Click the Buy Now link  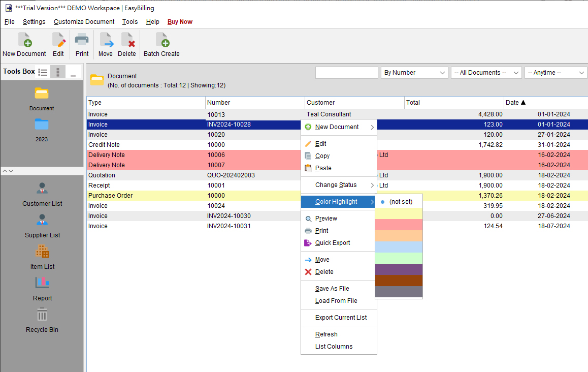click(180, 22)
